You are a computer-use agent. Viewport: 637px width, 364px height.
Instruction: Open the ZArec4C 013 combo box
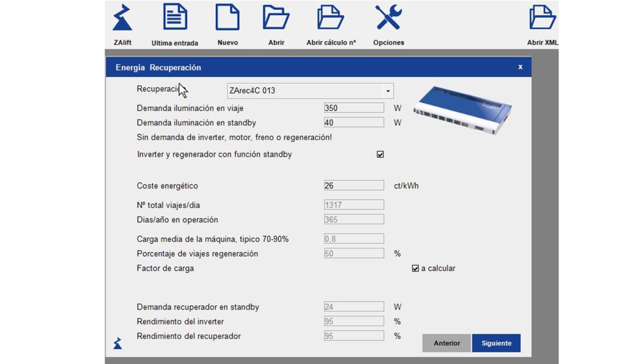[304, 91]
